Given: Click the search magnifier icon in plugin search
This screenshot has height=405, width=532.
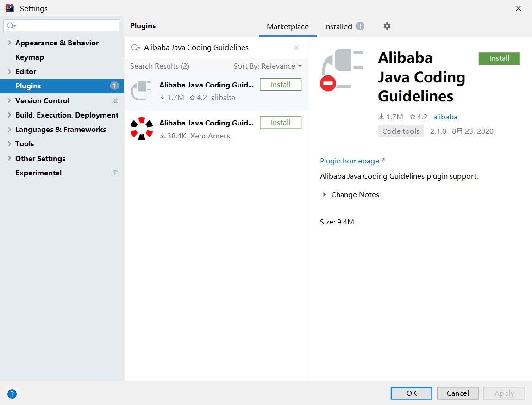Looking at the screenshot, I should tap(136, 48).
